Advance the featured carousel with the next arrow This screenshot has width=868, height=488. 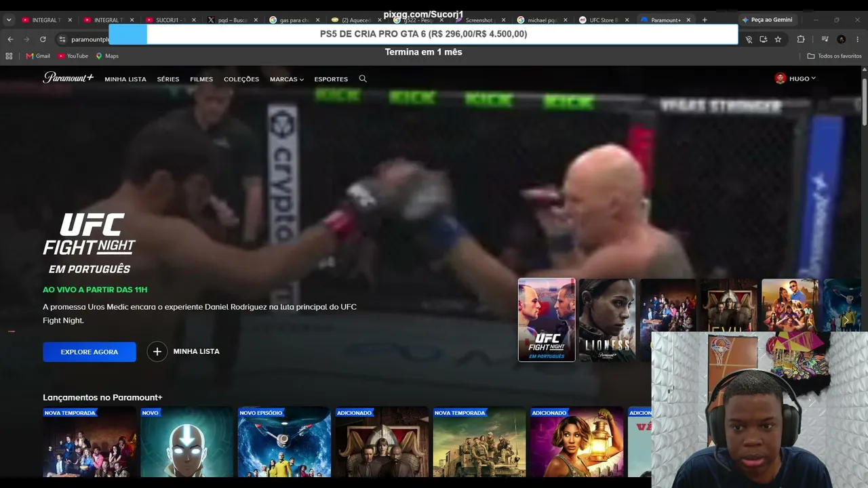coord(846,320)
